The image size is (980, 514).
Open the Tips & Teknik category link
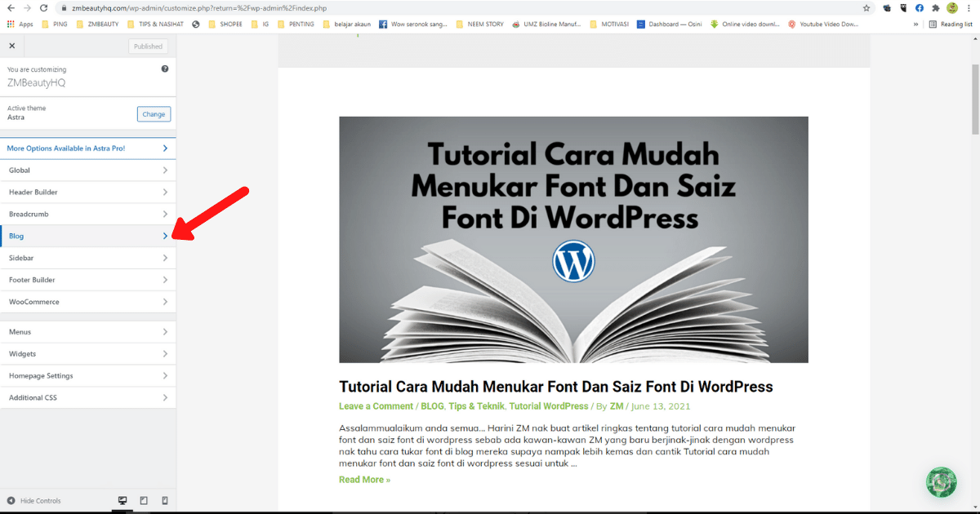(476, 406)
